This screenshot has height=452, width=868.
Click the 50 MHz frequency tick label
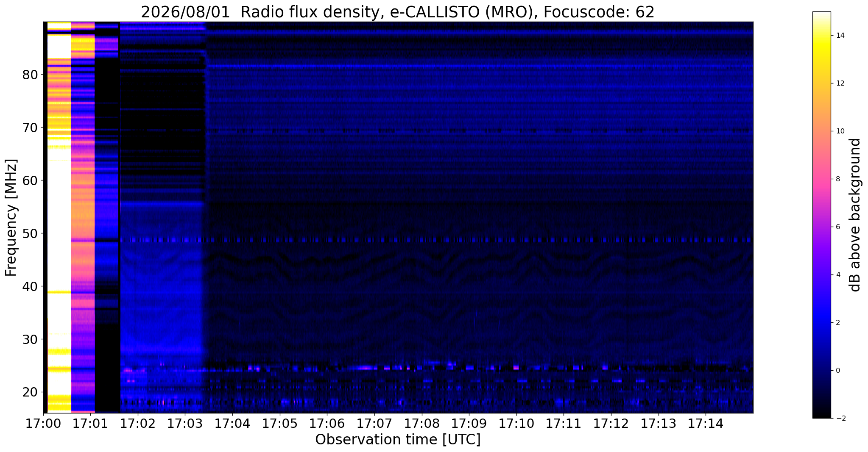point(30,233)
